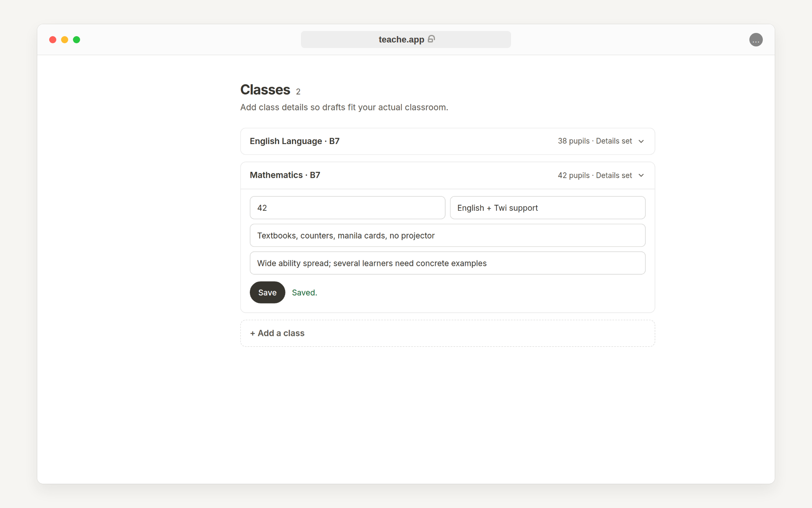Edit the English + Twi support field

pyautogui.click(x=547, y=208)
